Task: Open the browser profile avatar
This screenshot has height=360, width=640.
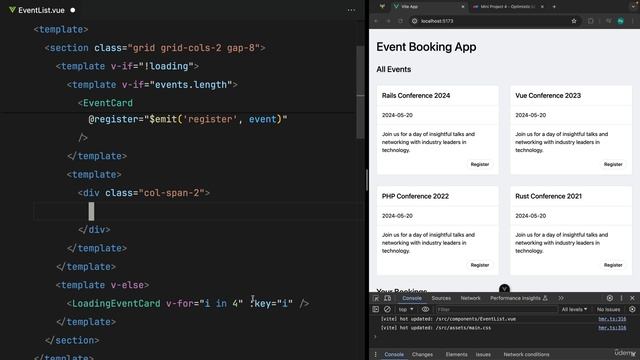Action: tap(620, 21)
